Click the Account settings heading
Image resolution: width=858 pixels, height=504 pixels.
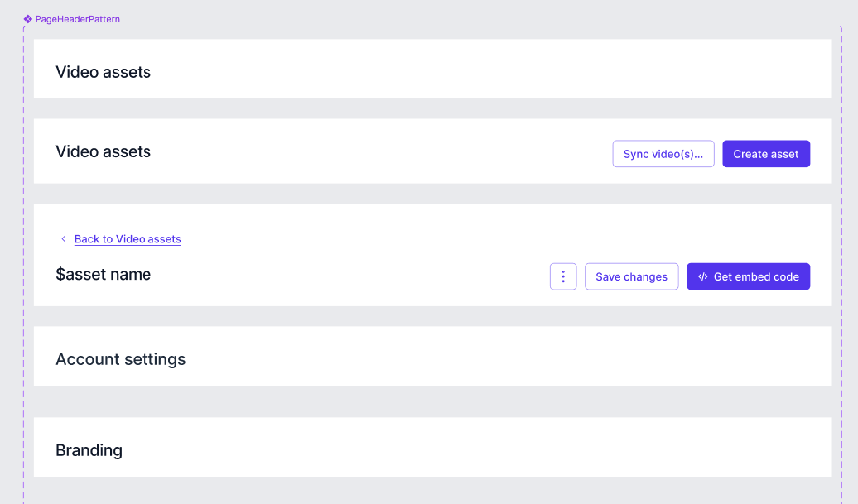[x=120, y=358]
